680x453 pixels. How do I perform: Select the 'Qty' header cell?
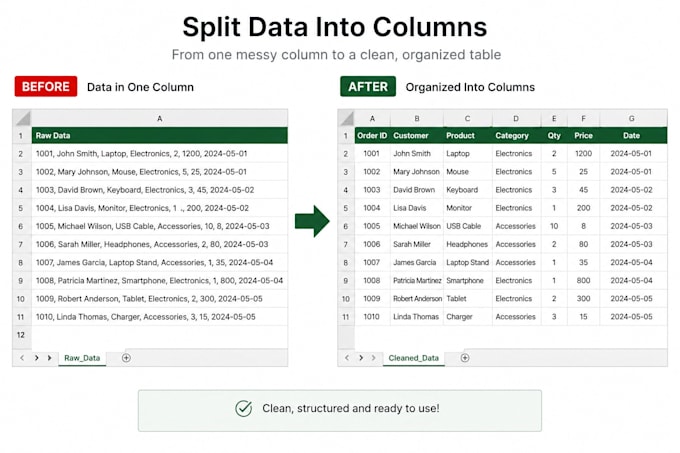click(x=554, y=136)
